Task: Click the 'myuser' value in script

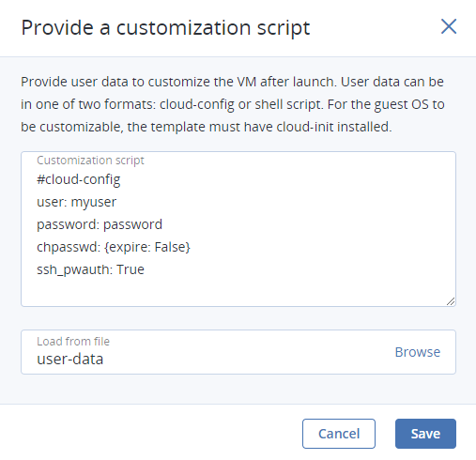Action: (x=94, y=203)
